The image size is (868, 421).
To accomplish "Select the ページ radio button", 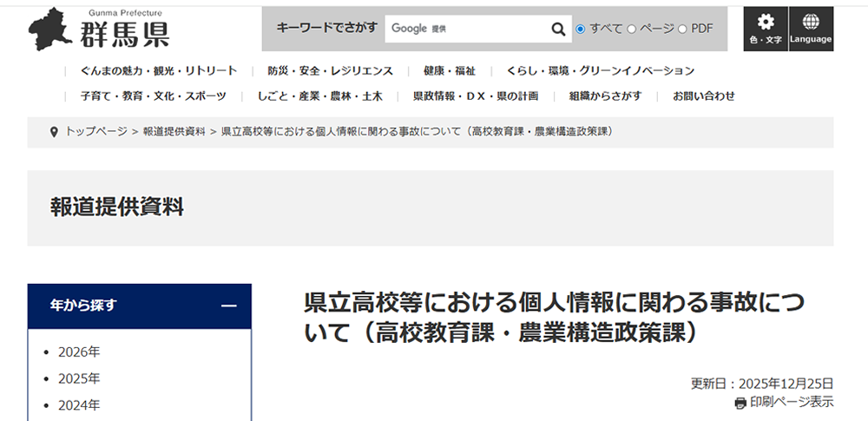I will point(631,29).
